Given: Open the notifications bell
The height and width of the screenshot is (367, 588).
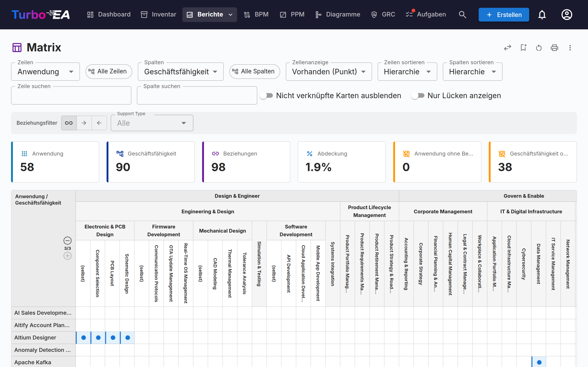Looking at the screenshot, I should [x=542, y=14].
